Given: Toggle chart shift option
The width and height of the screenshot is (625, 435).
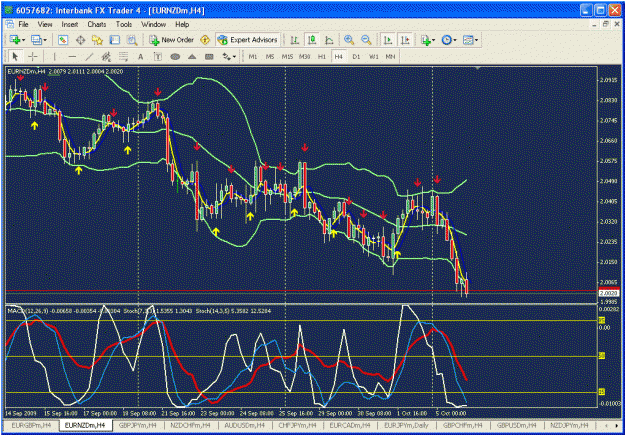Looking at the screenshot, I should pos(405,40).
